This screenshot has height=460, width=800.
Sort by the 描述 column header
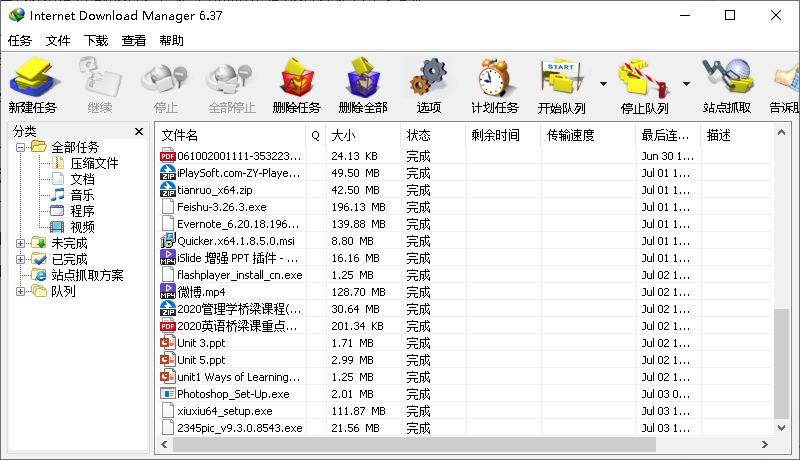(737, 135)
